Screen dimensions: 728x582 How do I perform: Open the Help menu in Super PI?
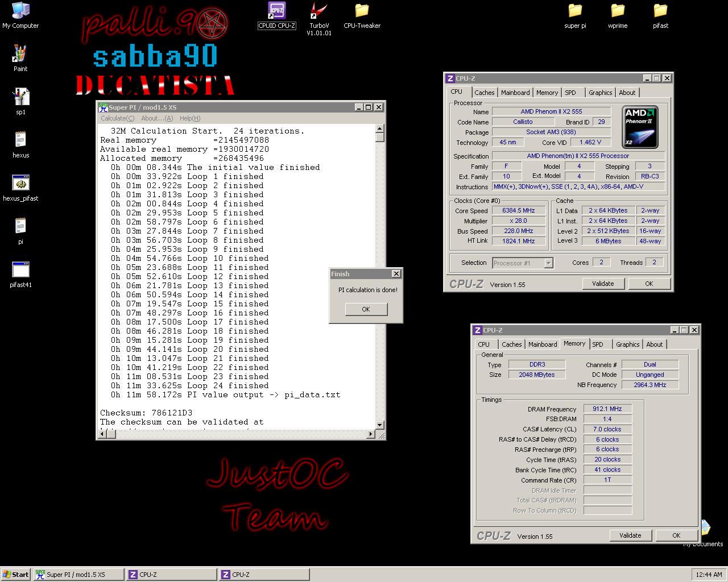(x=189, y=118)
